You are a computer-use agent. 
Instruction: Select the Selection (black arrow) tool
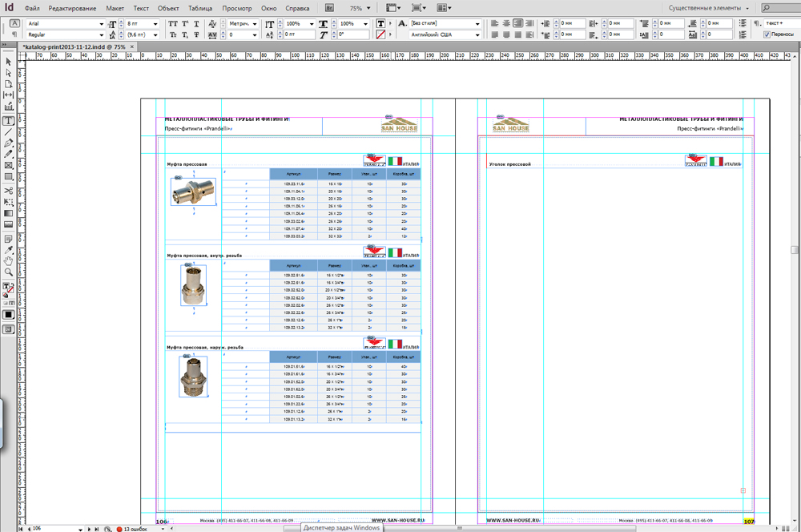tap(8, 62)
